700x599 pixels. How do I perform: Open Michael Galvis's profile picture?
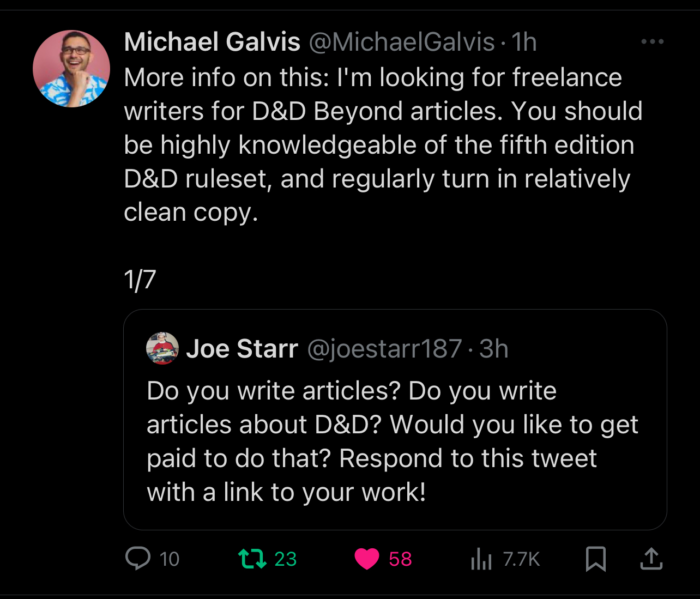point(71,69)
